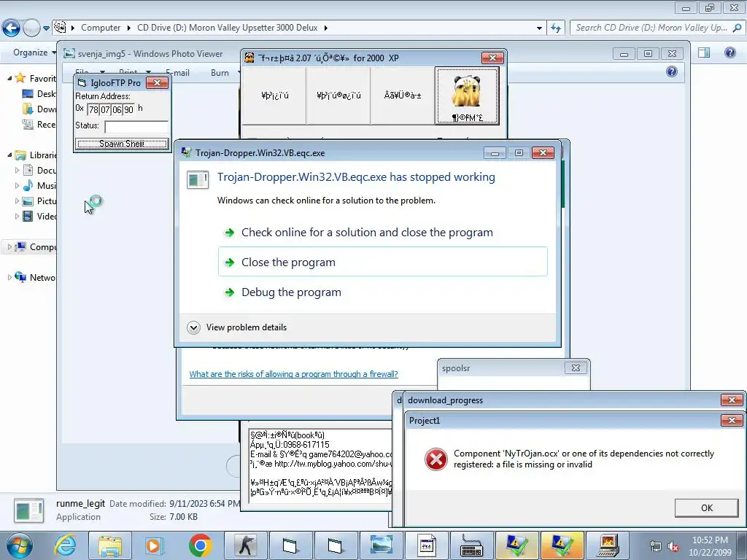
Task: Expand the Music library node
Action: point(18,185)
